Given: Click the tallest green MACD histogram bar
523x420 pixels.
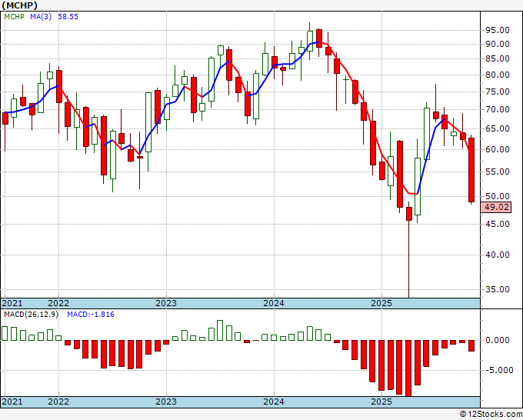Looking at the screenshot, I should pyautogui.click(x=220, y=330).
